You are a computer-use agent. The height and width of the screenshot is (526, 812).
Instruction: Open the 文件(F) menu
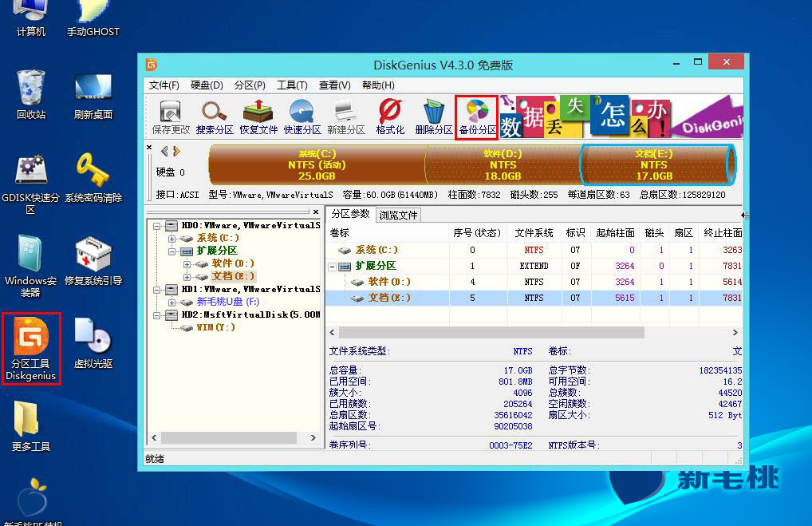(164, 85)
